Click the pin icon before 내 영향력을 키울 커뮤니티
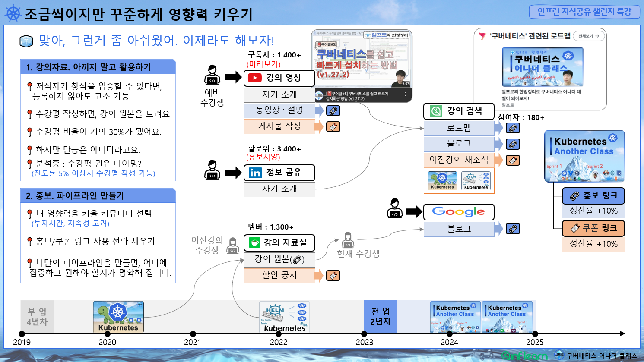Screen dimensions: 644x362 [x=29, y=214]
